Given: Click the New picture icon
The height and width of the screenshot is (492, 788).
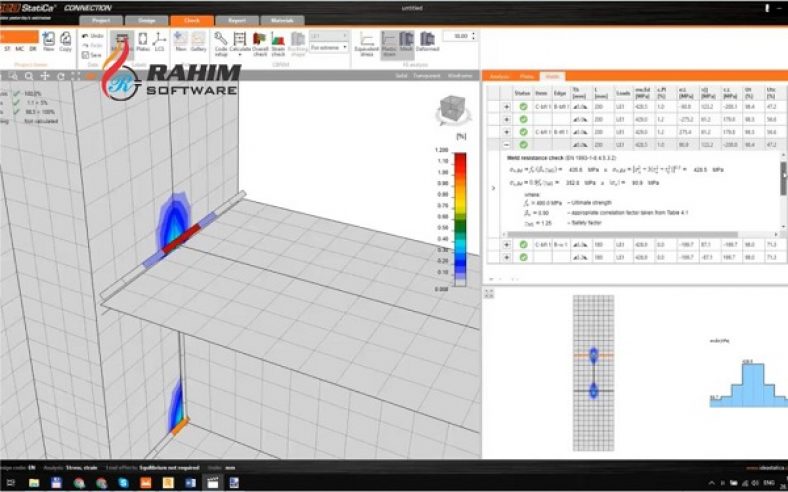Looking at the screenshot, I should 181,42.
